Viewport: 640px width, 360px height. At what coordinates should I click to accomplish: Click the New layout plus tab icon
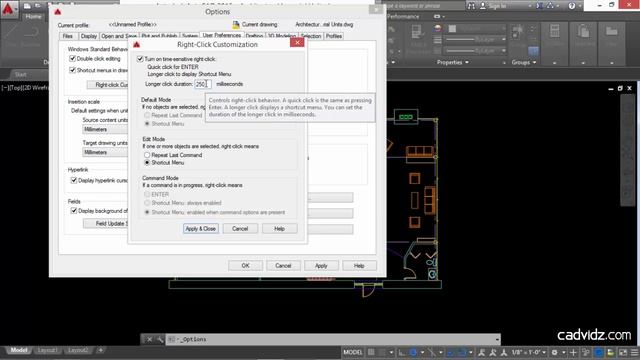[100, 350]
